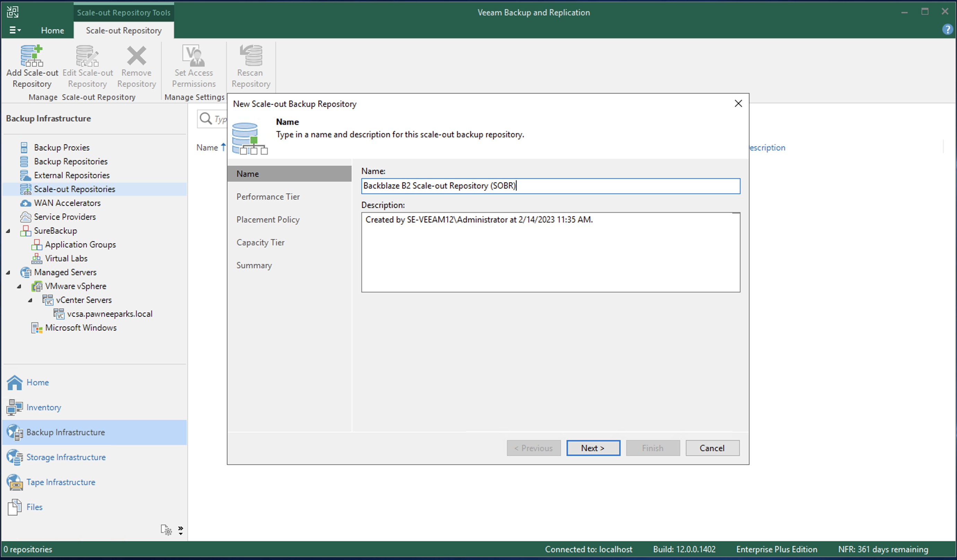This screenshot has height=560, width=957.
Task: Click the SureBackup icon
Action: (25, 231)
